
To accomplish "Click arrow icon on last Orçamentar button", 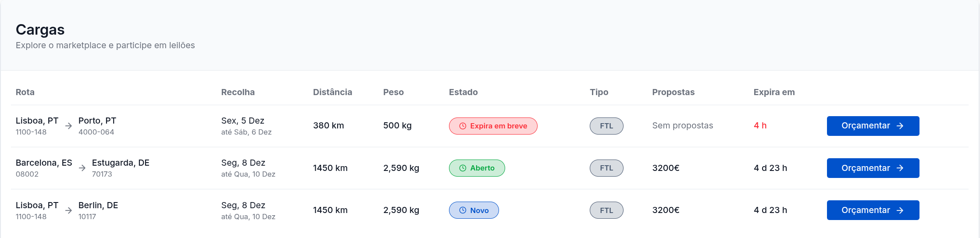I will [900, 210].
